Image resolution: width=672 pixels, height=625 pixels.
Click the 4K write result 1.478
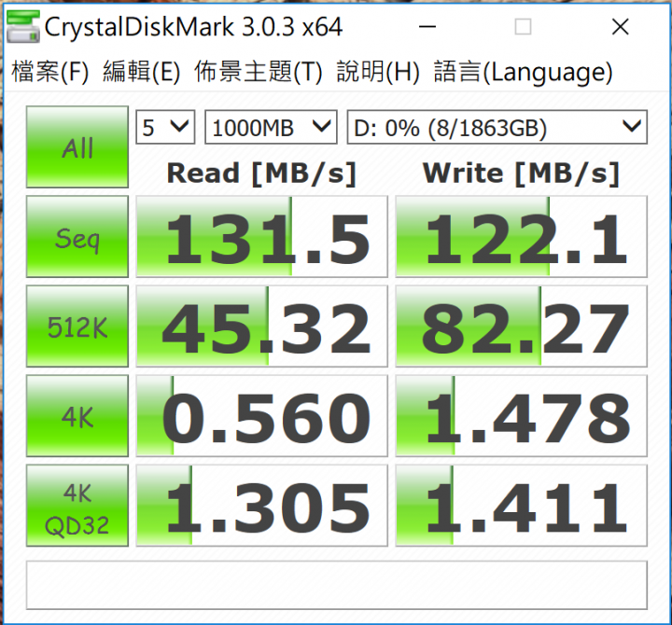click(521, 415)
